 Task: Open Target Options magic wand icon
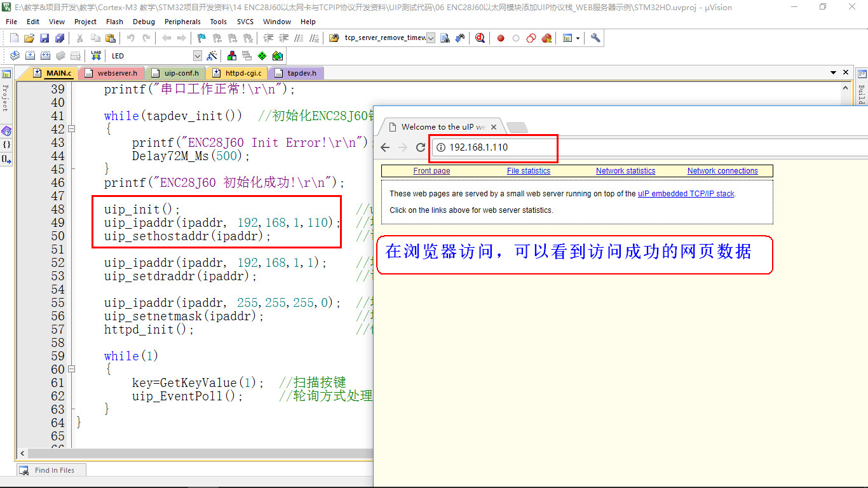(x=212, y=56)
